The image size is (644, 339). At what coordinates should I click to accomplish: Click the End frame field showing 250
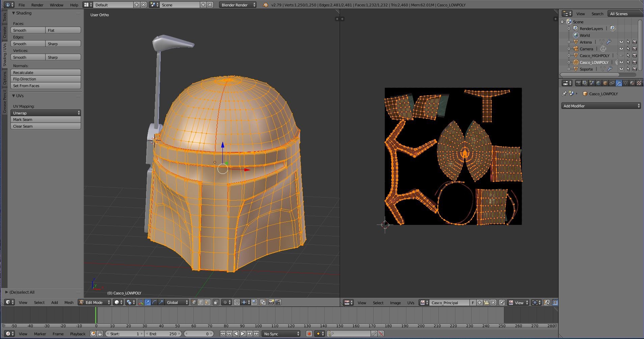pos(163,334)
